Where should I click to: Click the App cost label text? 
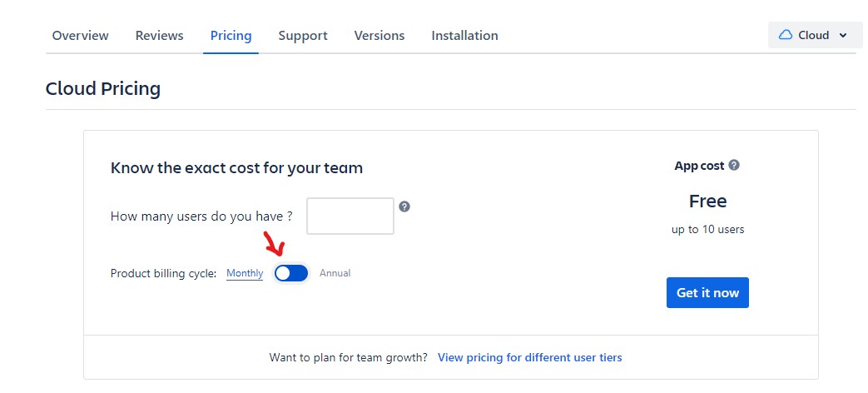click(x=699, y=166)
